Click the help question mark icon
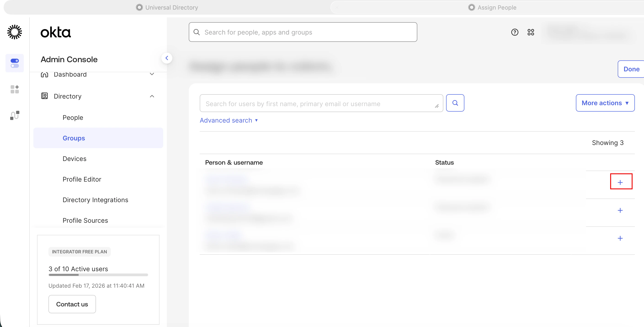Viewport: 644px width, 327px height. (x=514, y=32)
